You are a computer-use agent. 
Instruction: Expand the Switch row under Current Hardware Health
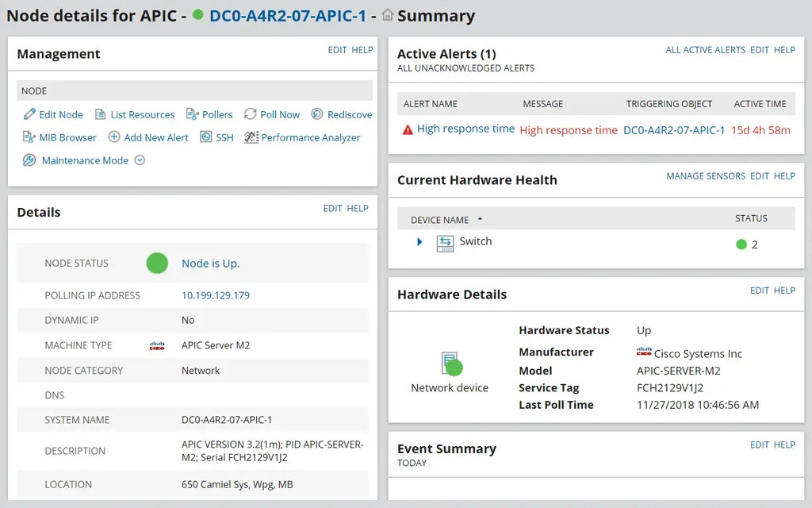click(419, 241)
